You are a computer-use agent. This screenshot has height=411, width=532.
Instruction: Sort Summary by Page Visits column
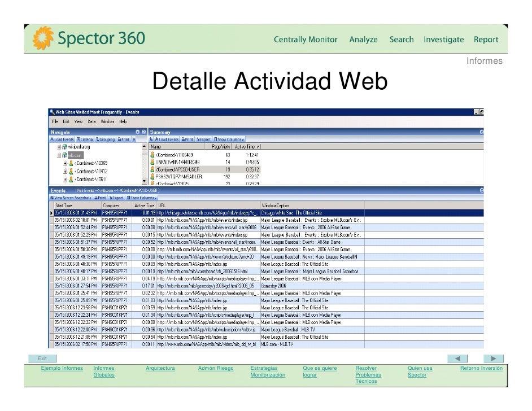point(218,147)
